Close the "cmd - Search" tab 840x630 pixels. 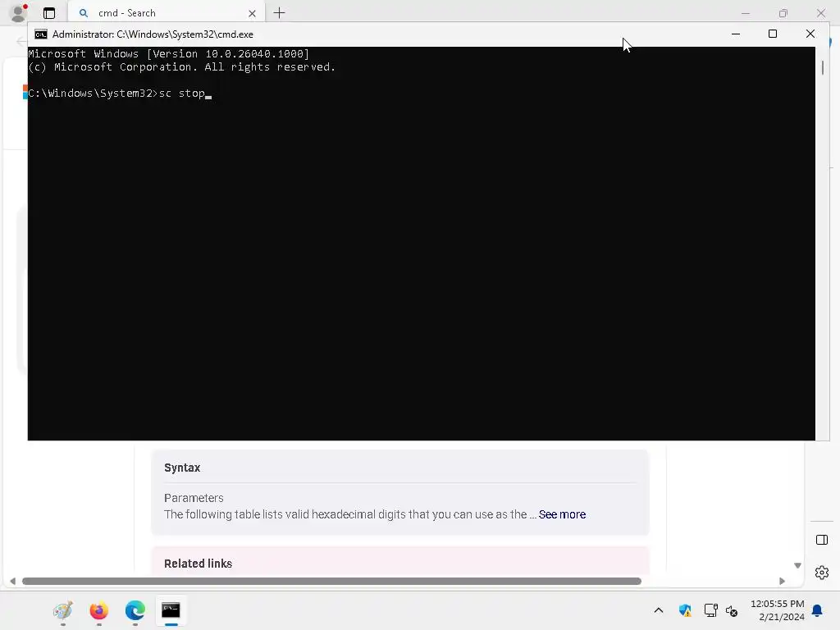(252, 13)
